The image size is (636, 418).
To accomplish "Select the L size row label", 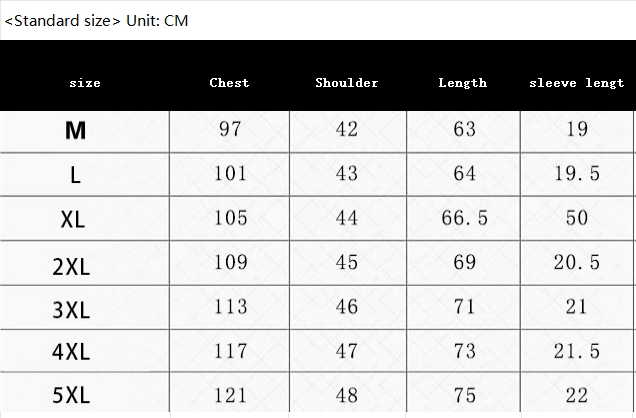I will (x=75, y=175).
